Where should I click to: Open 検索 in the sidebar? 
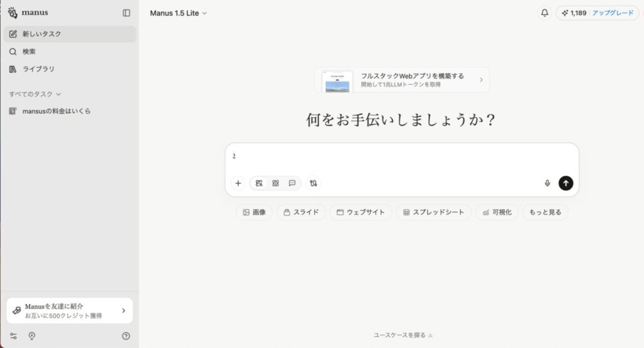coord(70,52)
